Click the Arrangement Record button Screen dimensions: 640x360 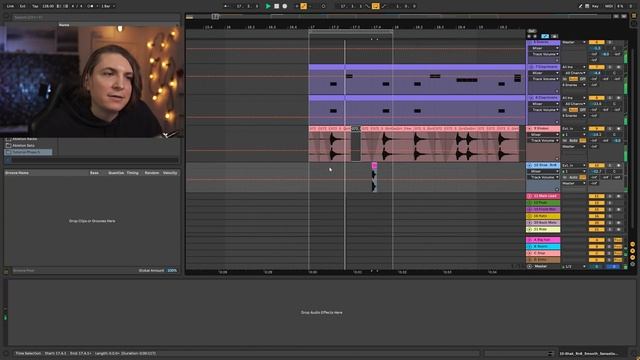(285, 6)
